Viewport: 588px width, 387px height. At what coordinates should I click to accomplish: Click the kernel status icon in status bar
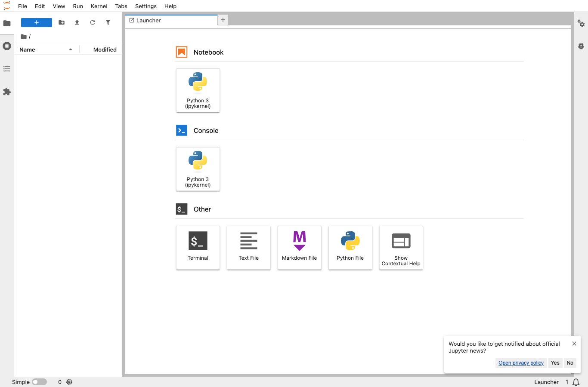69,382
